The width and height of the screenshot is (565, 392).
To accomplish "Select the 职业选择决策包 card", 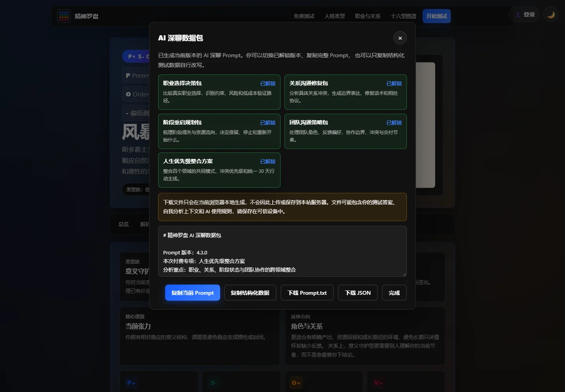I will coord(219,92).
